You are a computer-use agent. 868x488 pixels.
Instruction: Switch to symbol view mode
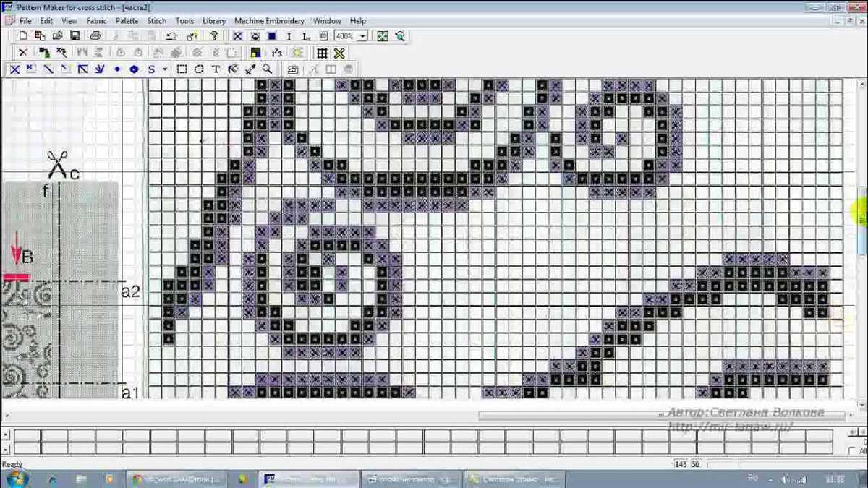(255, 36)
